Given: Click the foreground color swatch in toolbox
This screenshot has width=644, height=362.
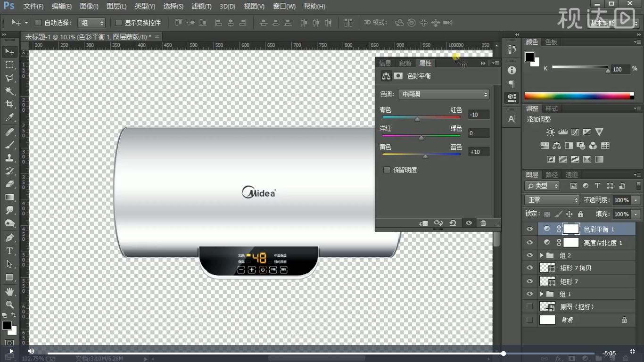Looking at the screenshot, I should 7,325.
